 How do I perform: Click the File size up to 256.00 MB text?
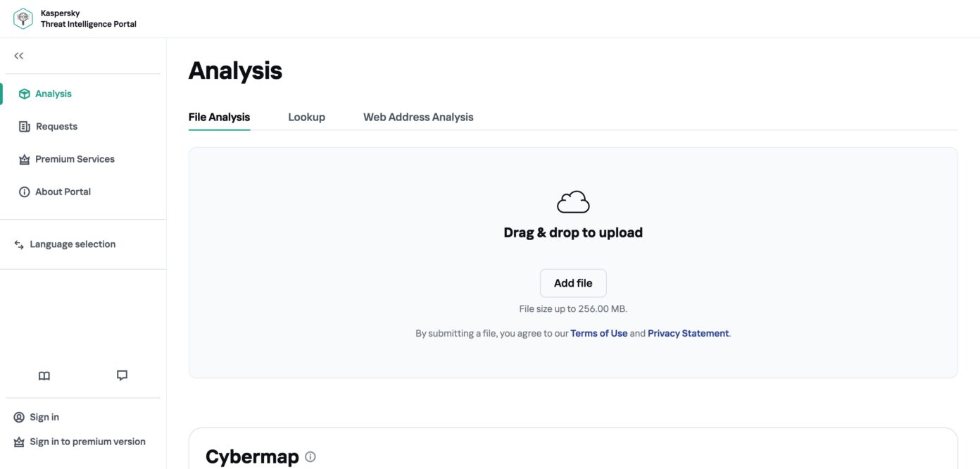coord(573,308)
